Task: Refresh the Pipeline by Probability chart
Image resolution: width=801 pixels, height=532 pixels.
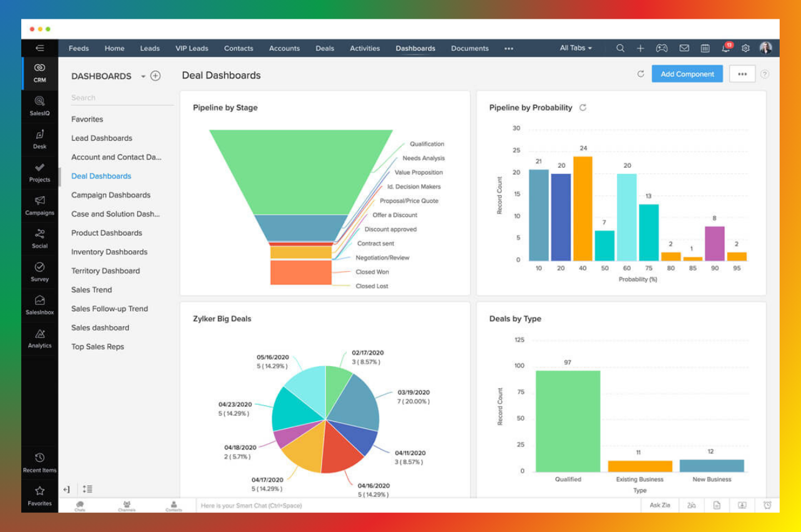Action: 583,108
